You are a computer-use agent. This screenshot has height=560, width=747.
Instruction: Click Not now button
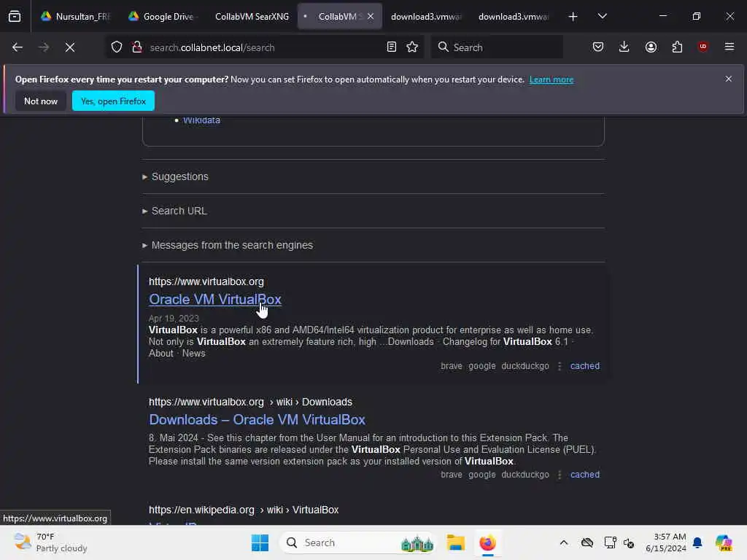point(41,101)
